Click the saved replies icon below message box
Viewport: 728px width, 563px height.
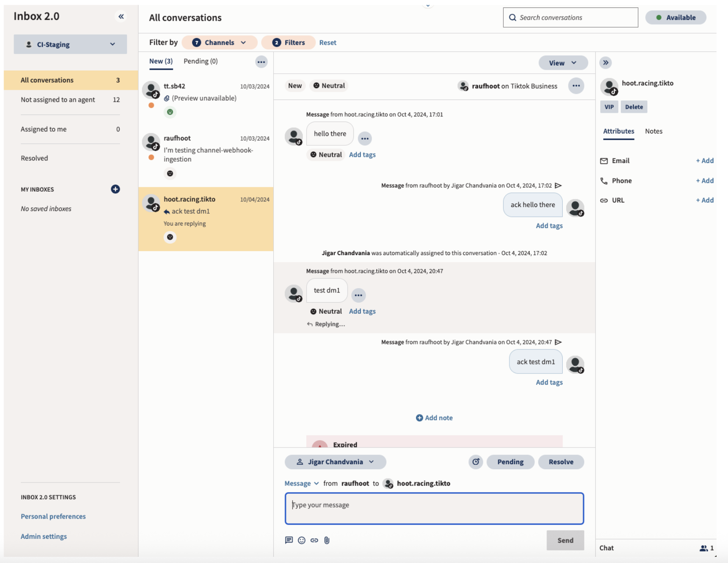tap(289, 540)
